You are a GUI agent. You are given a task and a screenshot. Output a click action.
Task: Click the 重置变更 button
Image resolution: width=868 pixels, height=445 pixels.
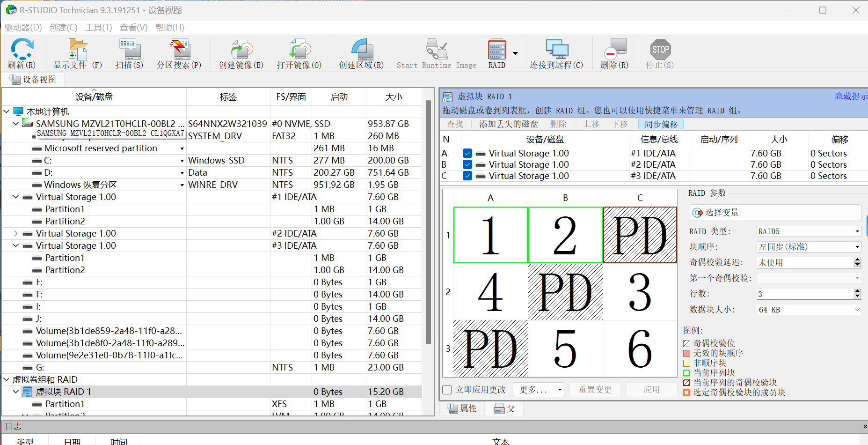point(595,390)
